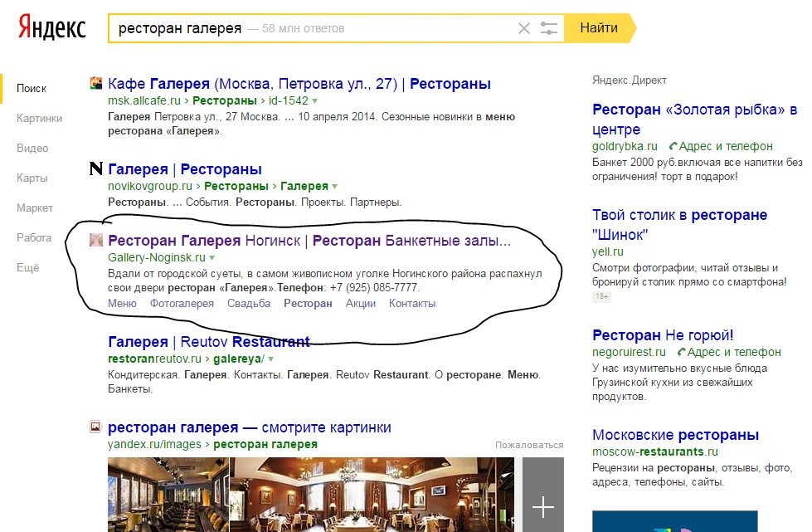Viewport: 812px width, 532px height.
Task: Open Ресторан Не горюй! ad
Action: (x=663, y=335)
